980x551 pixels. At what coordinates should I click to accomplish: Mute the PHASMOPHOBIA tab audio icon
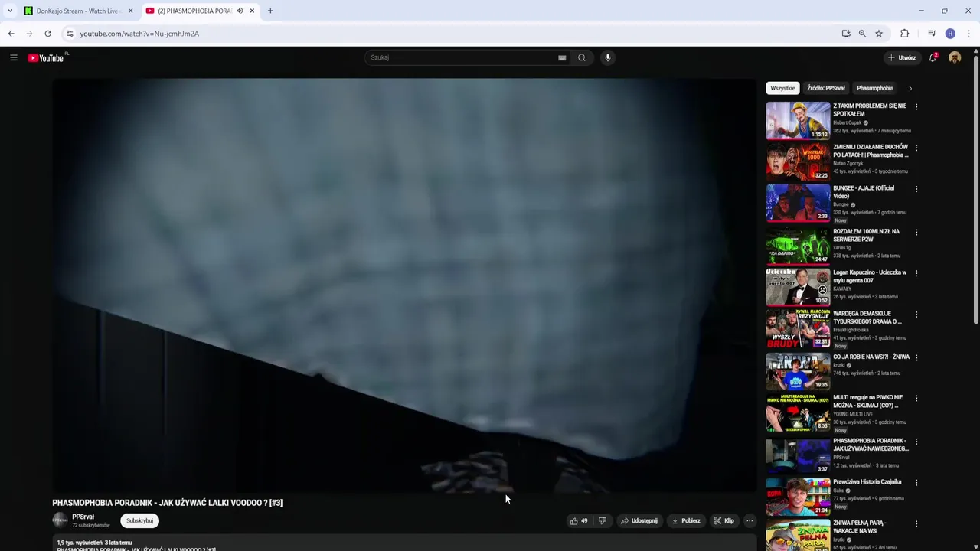click(240, 11)
